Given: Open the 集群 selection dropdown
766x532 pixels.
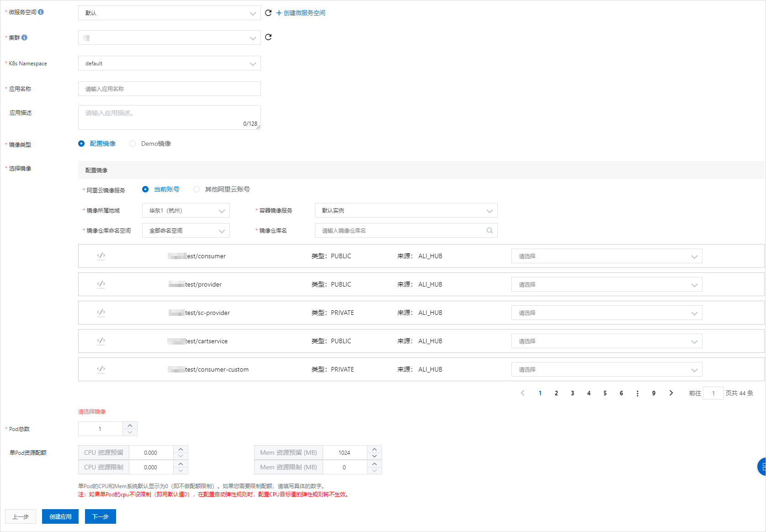Looking at the screenshot, I should pos(170,37).
